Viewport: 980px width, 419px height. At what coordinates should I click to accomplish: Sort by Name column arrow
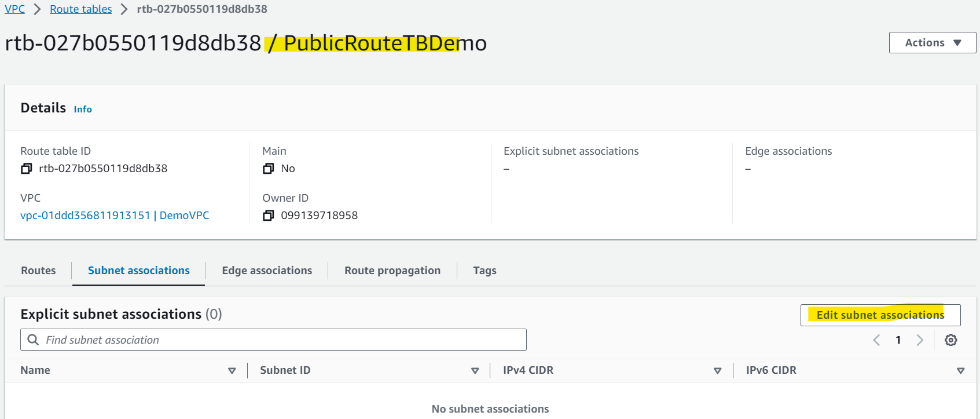tap(232, 371)
